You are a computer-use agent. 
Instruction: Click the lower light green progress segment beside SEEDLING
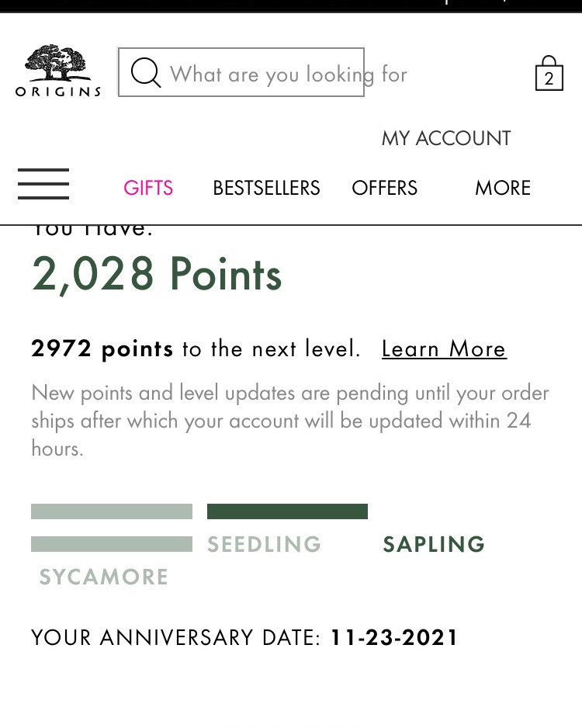click(x=112, y=544)
